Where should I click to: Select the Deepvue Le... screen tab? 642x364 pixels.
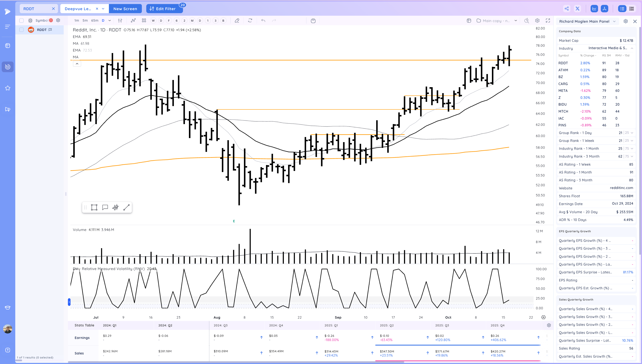pyautogui.click(x=78, y=9)
